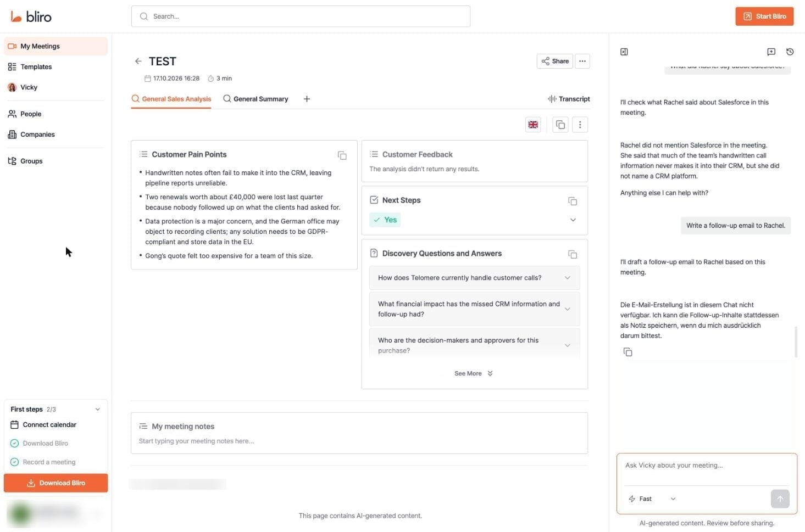Collapse the chat side panel icon
The width and height of the screenshot is (805, 532).
624,52
